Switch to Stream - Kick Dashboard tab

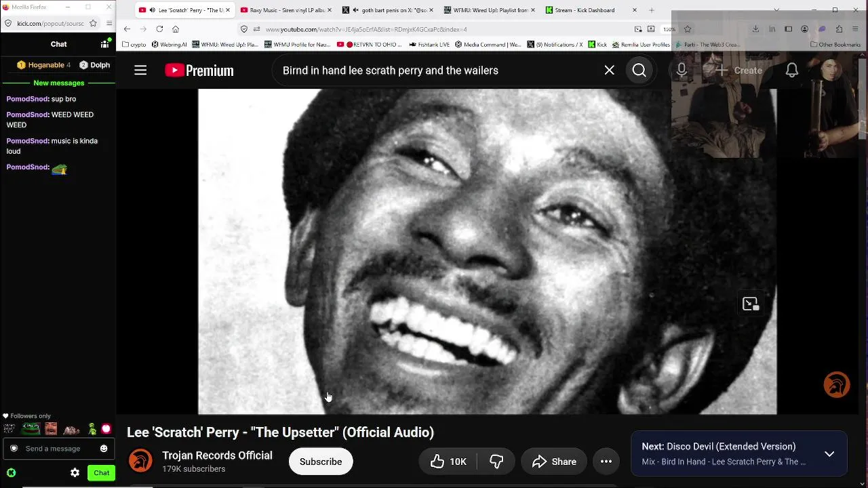(x=592, y=10)
